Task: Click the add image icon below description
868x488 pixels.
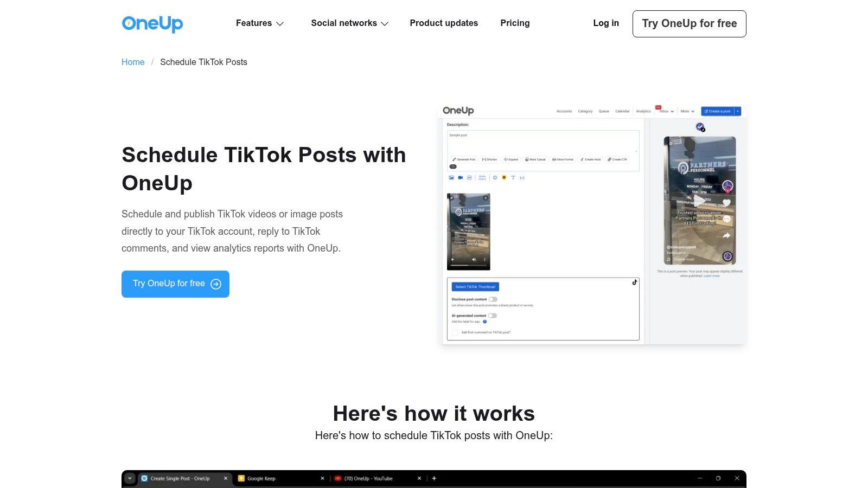Action: [x=451, y=178]
